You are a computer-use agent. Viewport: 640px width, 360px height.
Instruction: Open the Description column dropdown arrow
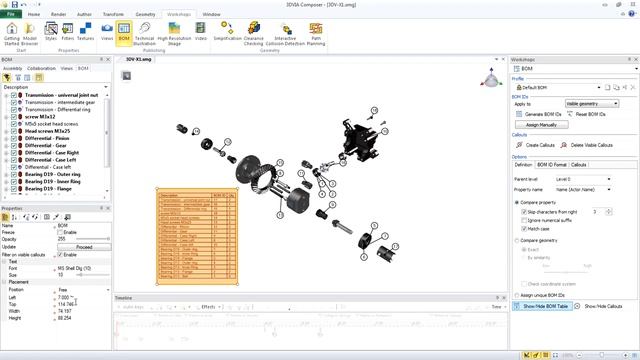click(106, 87)
